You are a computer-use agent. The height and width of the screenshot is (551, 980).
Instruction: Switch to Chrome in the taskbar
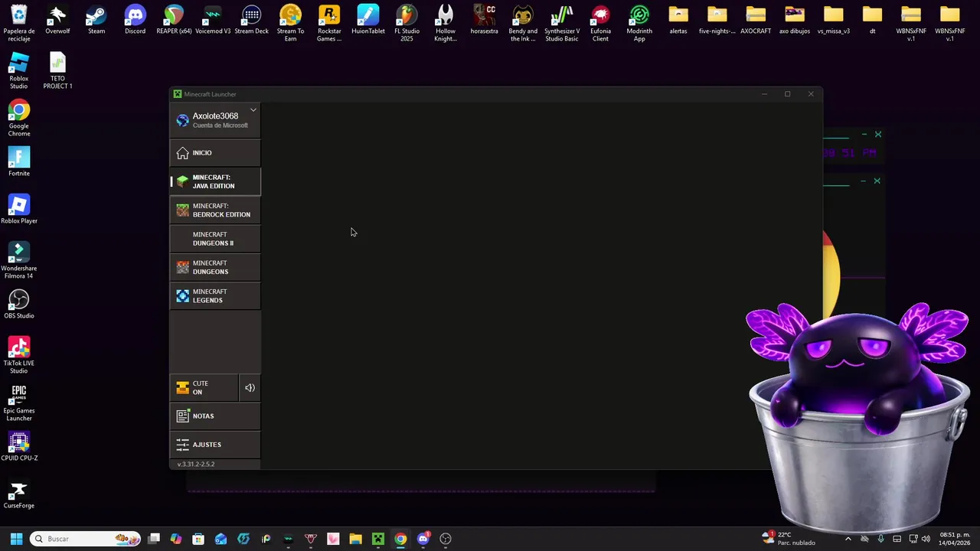click(x=400, y=539)
